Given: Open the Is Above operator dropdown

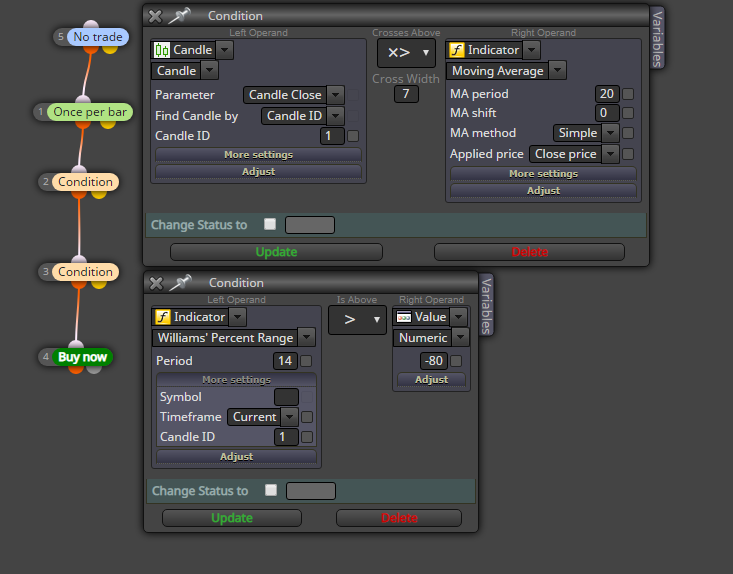Looking at the screenshot, I should [357, 320].
